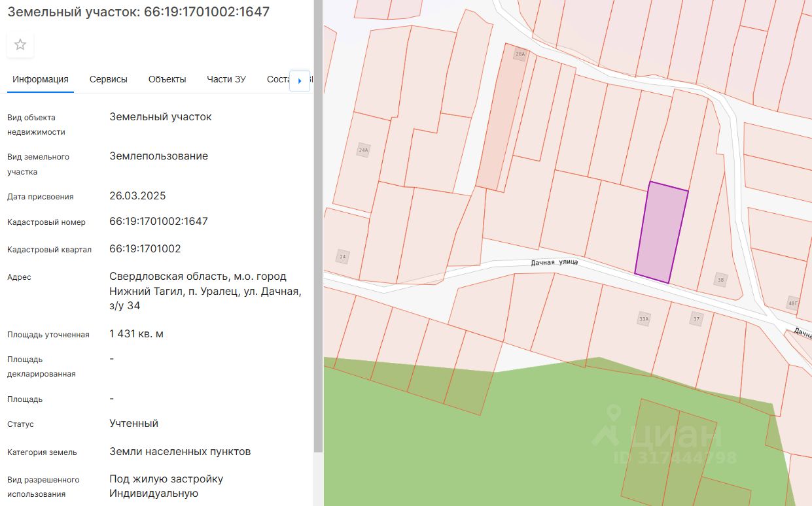Click house number 28А marker on map
Screen dimensions: 812x506
coord(520,55)
